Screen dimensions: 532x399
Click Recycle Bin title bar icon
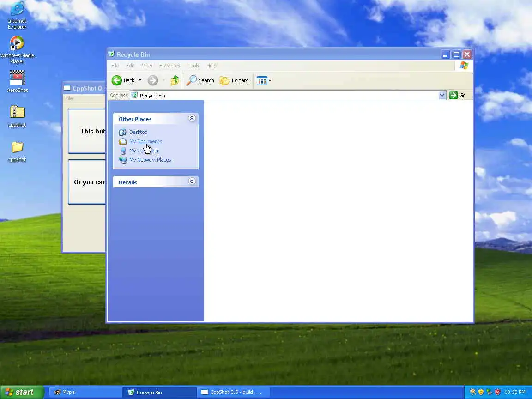pos(111,54)
